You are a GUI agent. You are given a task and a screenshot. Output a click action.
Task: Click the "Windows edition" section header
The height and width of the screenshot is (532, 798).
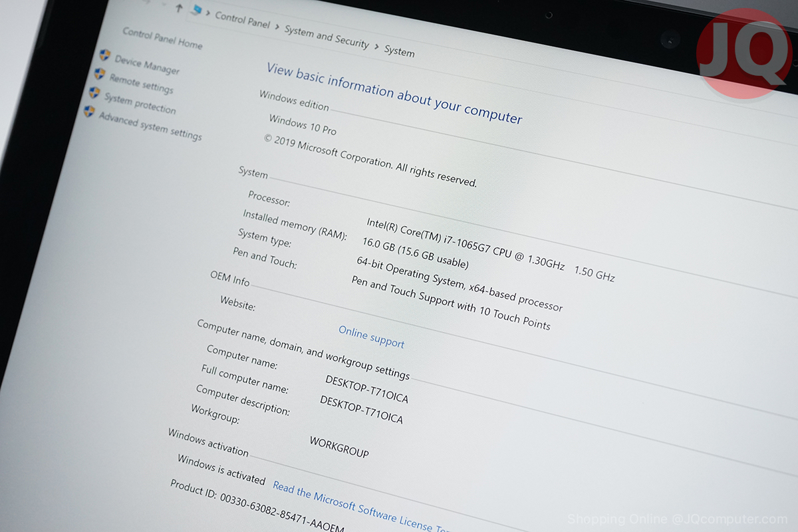[294, 100]
